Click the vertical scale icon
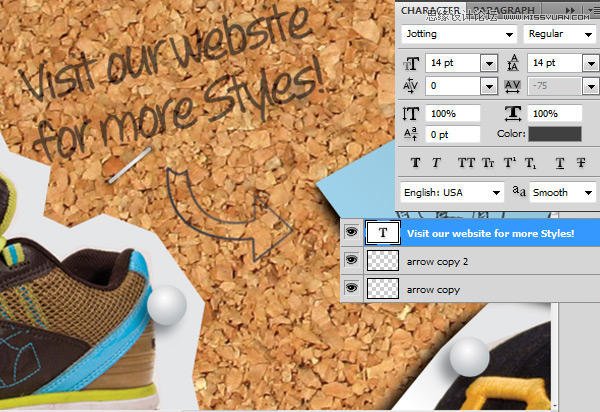 click(411, 114)
